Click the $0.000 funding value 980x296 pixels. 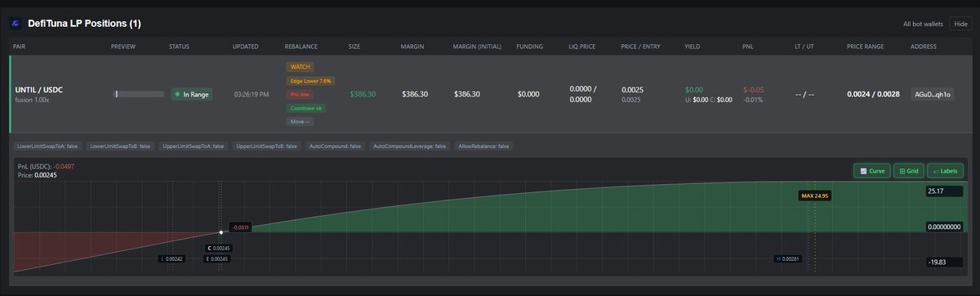pos(528,94)
